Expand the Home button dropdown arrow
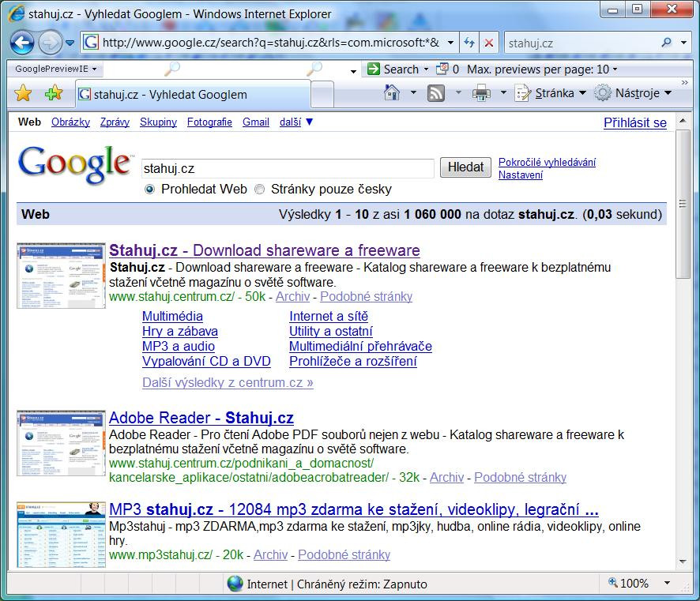The width and height of the screenshot is (700, 601). 413,93
